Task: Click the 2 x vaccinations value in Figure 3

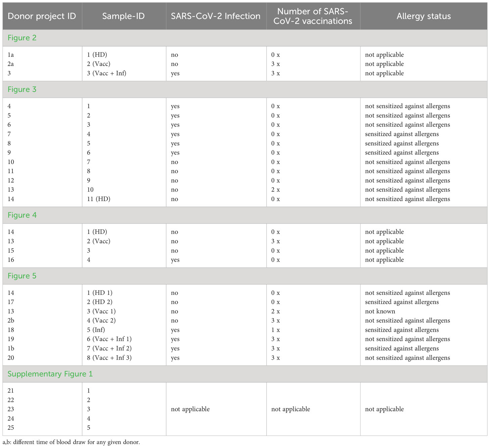Action: 276,190
